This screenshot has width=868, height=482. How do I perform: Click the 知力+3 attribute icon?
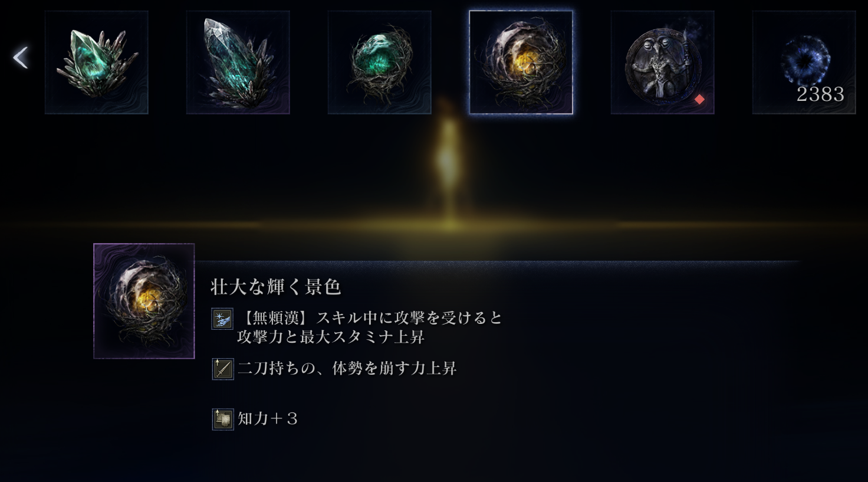point(222,419)
